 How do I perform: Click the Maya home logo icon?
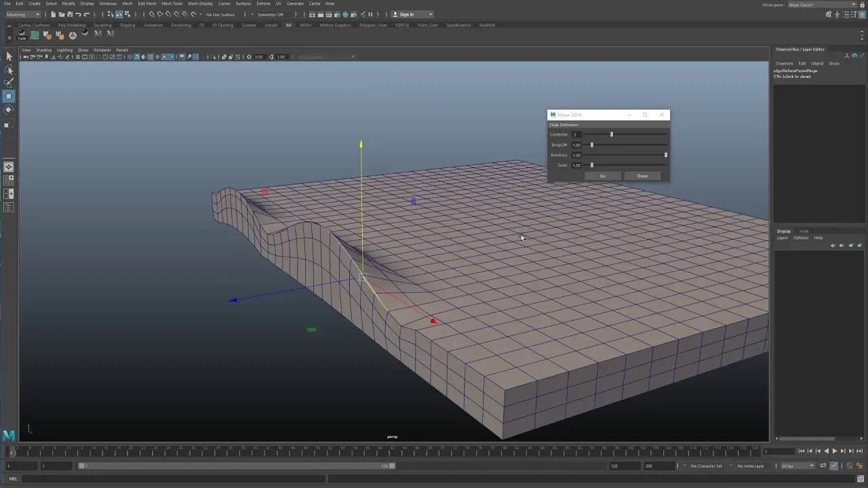click(9, 435)
